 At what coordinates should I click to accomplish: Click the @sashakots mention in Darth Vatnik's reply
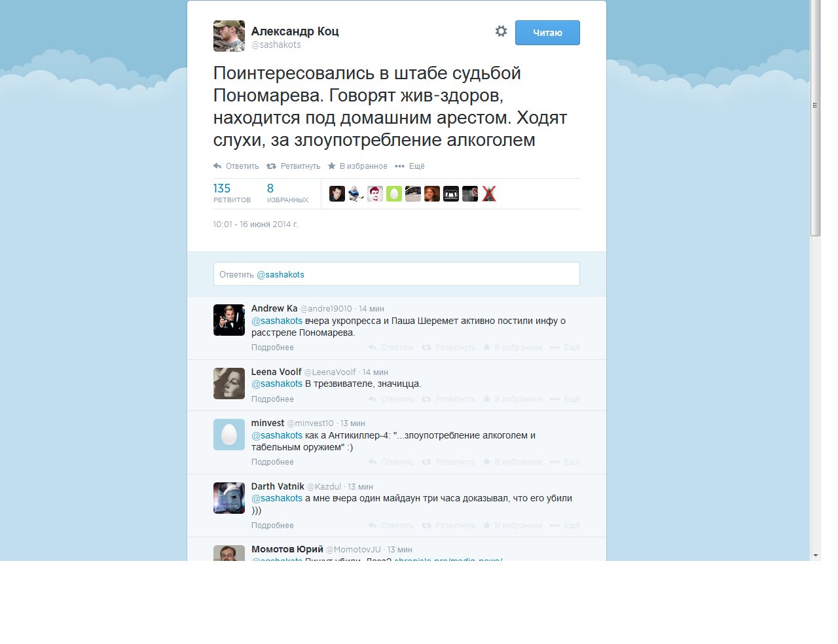click(277, 498)
